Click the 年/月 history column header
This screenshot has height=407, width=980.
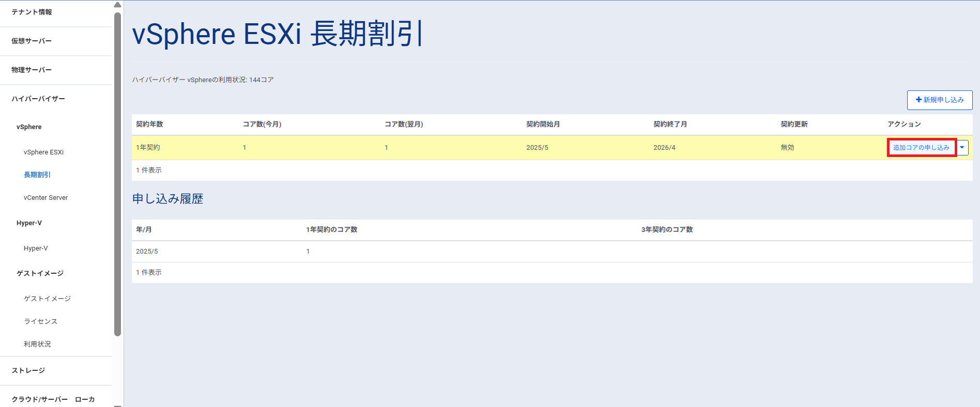pos(144,230)
